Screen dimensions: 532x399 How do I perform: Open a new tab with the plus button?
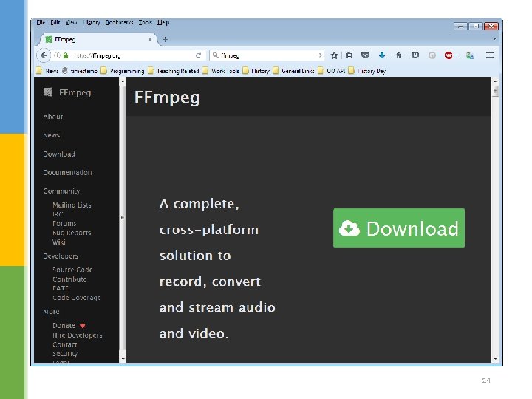(x=165, y=40)
